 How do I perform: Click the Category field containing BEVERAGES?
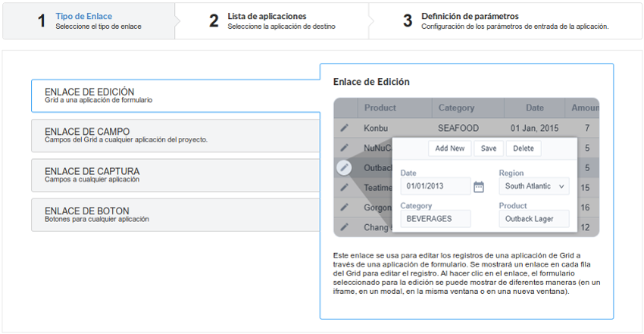tap(436, 219)
